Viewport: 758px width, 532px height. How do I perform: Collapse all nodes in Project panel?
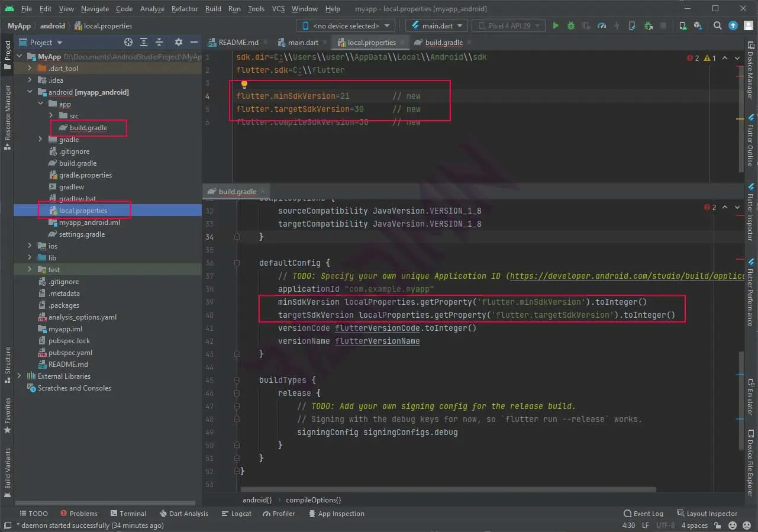coord(159,43)
